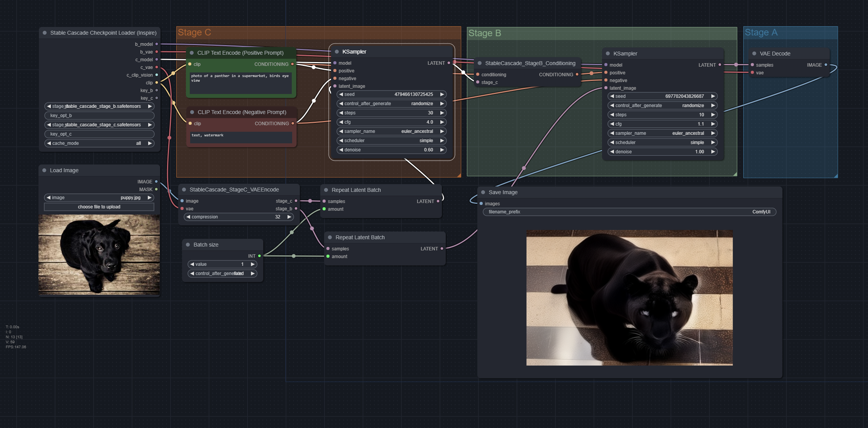Collapse Stage C KSampler node via its dot

click(337, 52)
